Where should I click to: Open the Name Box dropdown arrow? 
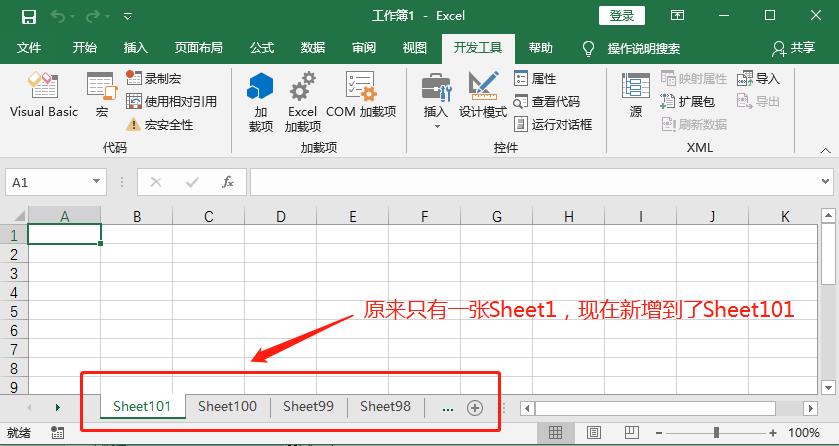pos(96,181)
